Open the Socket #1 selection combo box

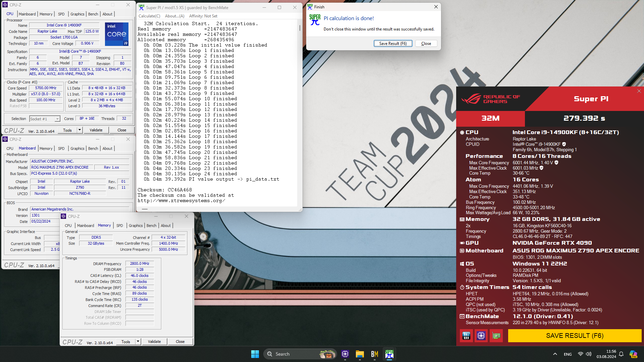click(x=45, y=119)
